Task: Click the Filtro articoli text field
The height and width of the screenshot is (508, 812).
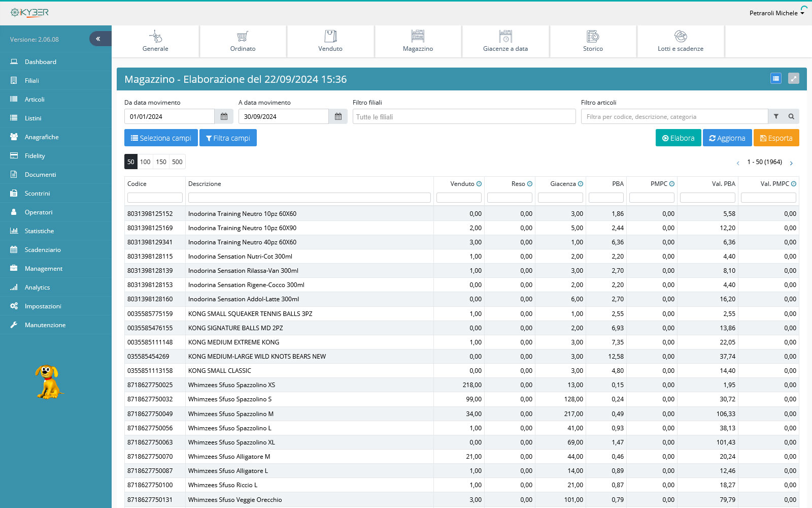Action: click(674, 116)
